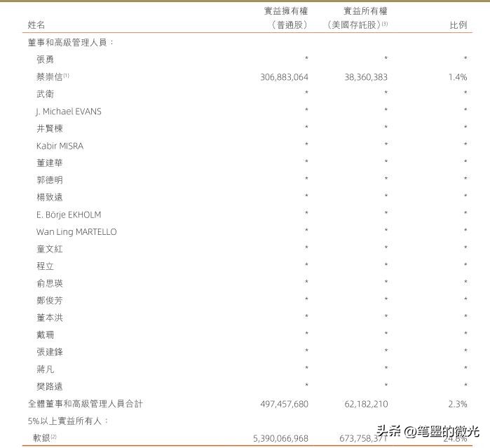Image resolution: width=490 pixels, height=448 pixels.
Task: Select the value 306,883,064
Action: pyautogui.click(x=284, y=77)
